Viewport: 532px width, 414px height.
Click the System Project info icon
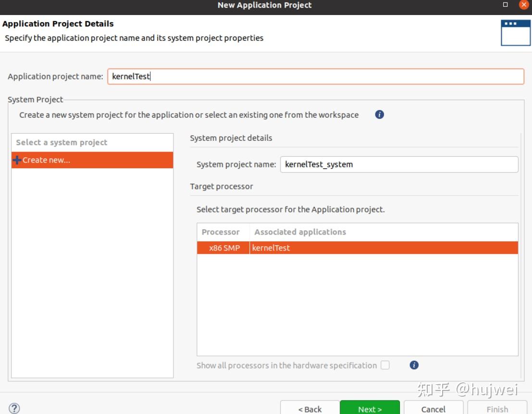tap(379, 115)
